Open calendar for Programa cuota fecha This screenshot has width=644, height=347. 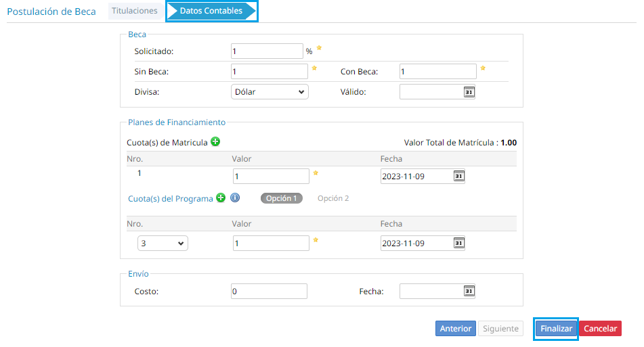[458, 243]
